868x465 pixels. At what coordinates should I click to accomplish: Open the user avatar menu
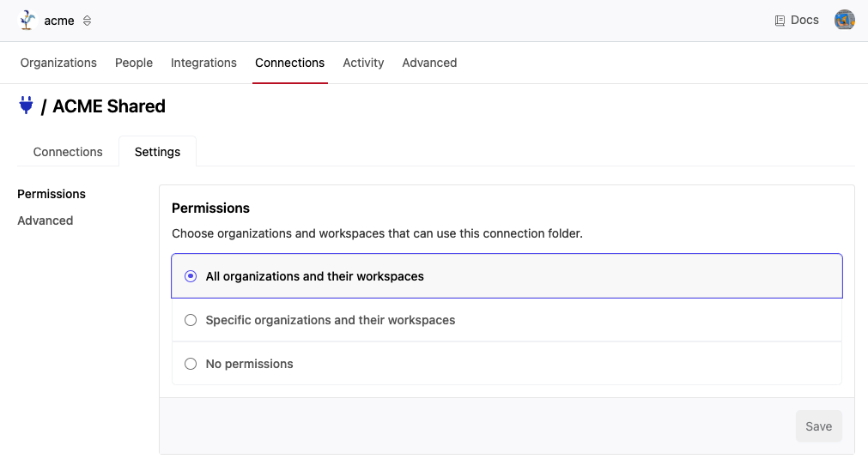[844, 20]
